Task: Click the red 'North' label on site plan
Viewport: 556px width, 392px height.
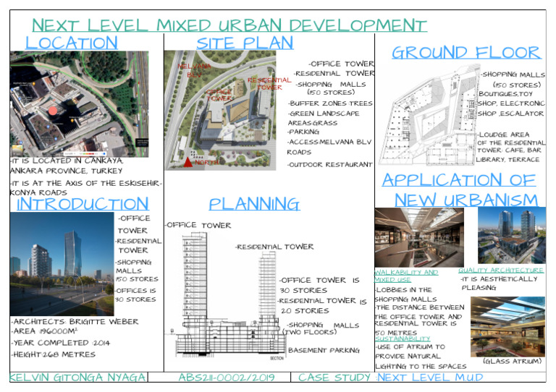Action: pyautogui.click(x=206, y=162)
